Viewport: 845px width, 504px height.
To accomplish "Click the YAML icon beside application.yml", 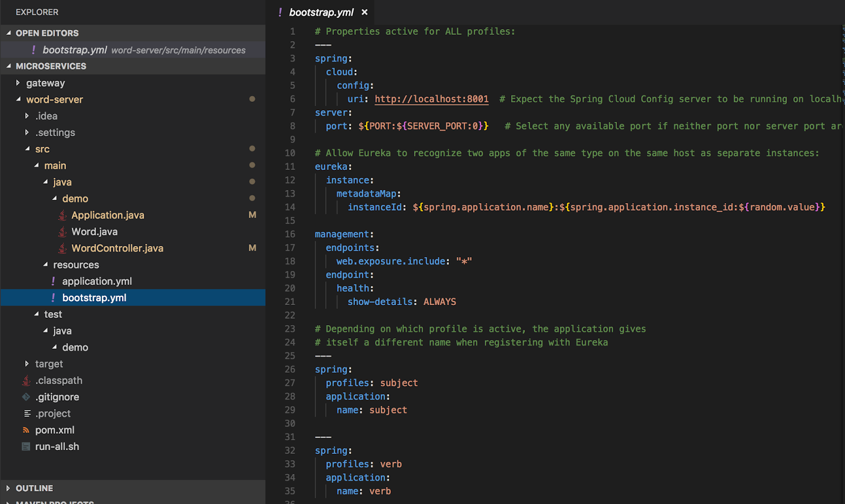I will [53, 281].
